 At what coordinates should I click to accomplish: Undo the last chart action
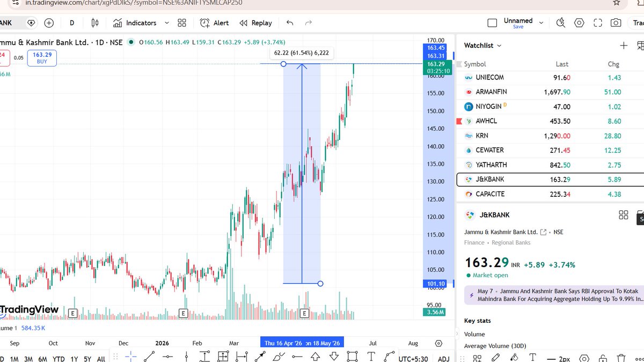(x=290, y=23)
